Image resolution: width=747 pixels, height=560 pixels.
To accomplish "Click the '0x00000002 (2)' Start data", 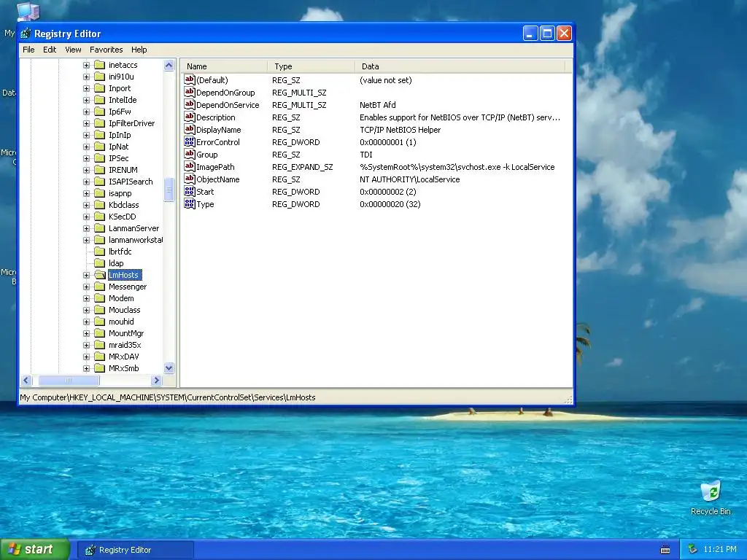I will [x=388, y=192].
